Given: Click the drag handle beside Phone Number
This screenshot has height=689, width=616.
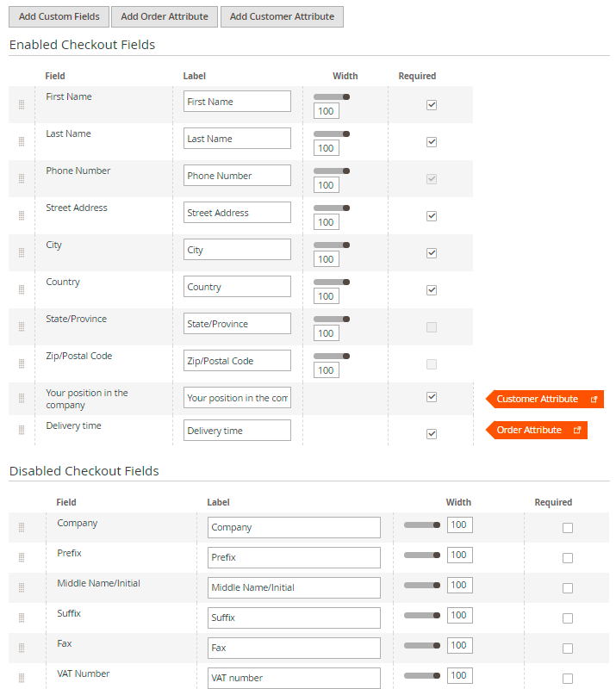Looking at the screenshot, I should click(22, 179).
